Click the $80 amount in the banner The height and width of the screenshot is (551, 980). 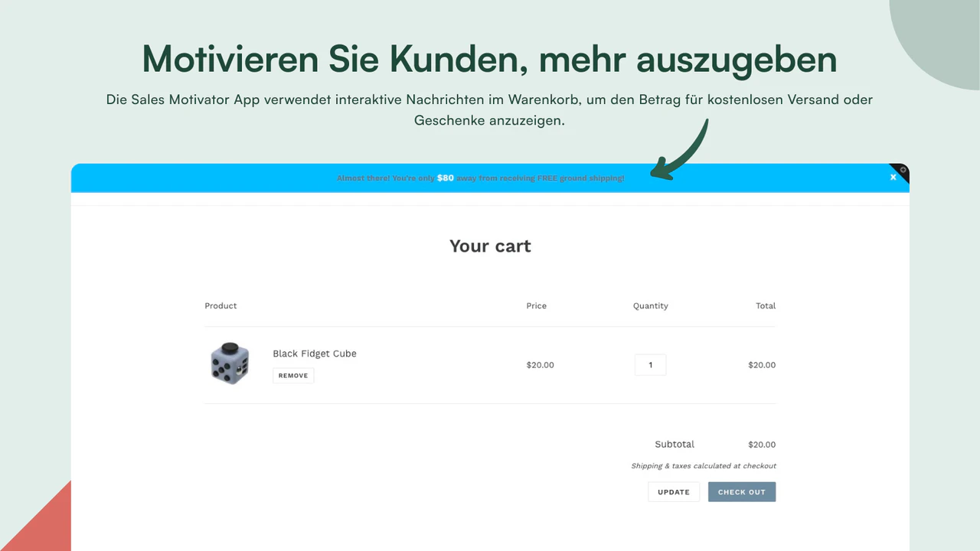pos(446,178)
